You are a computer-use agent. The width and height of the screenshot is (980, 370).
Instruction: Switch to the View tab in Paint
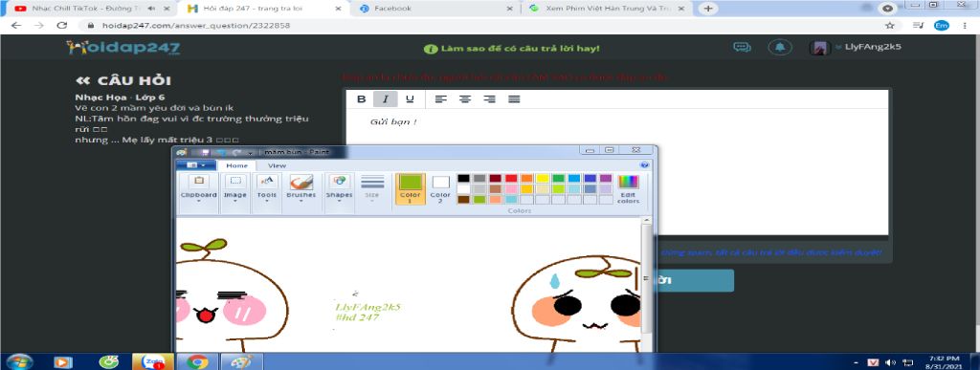(x=277, y=165)
